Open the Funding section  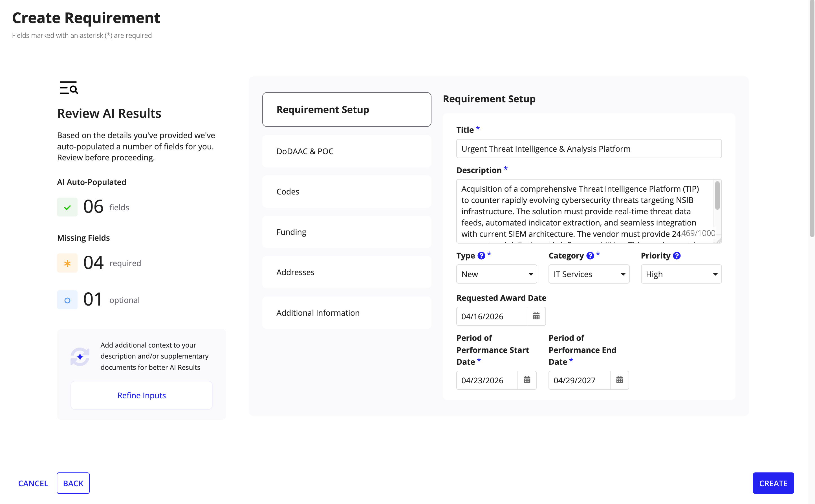(x=347, y=232)
